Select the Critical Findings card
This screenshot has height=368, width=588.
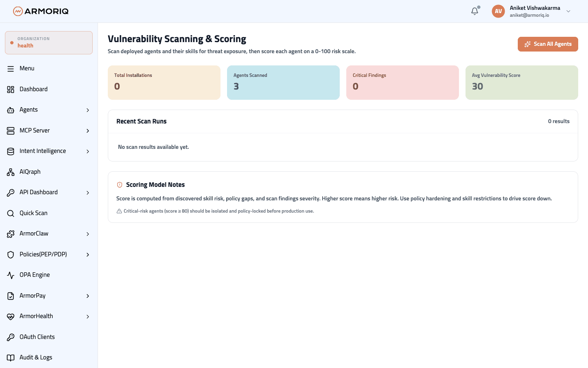[403, 83]
